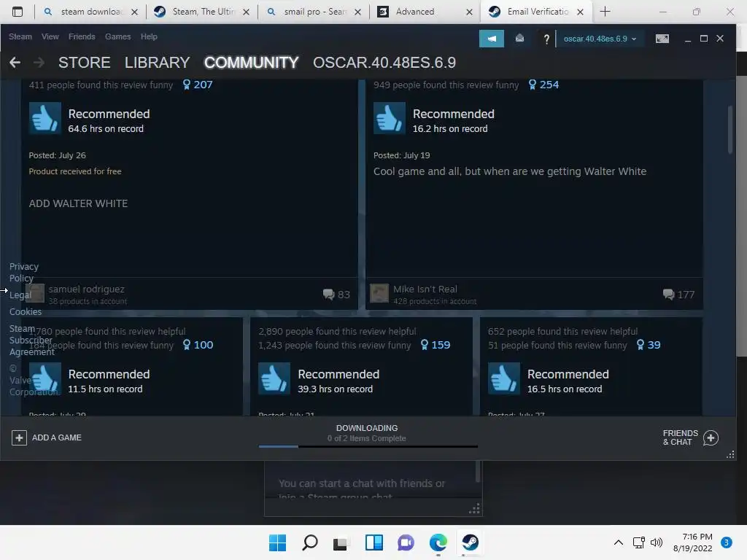Click samuel rodriguez avatar thumbnail

tap(35, 293)
